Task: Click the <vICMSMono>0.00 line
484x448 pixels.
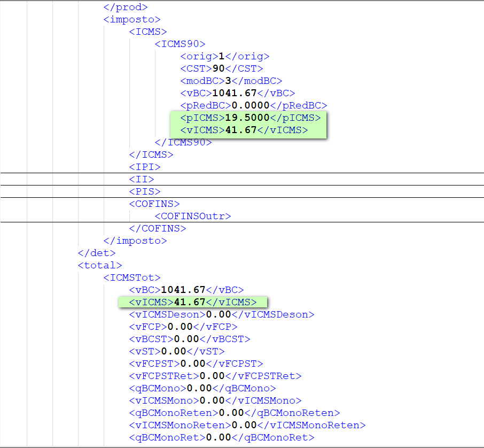Action: tap(215, 401)
